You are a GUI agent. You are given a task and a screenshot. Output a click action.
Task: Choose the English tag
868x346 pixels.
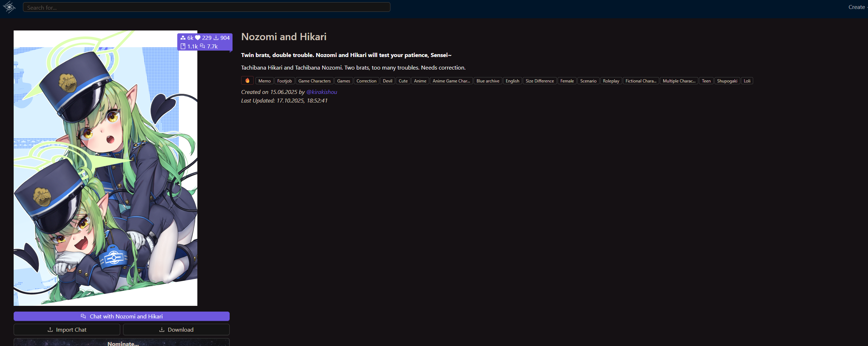(512, 81)
